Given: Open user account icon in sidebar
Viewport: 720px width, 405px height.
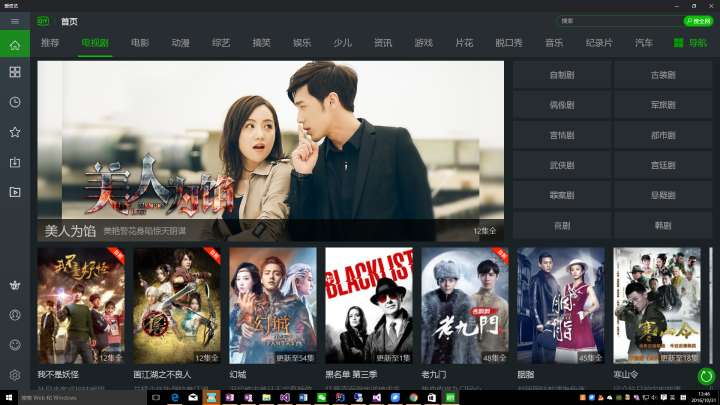Looking at the screenshot, I should point(15,315).
